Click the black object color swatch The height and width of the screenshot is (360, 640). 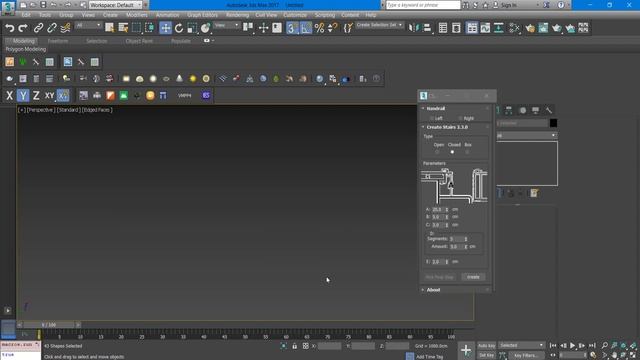point(553,123)
